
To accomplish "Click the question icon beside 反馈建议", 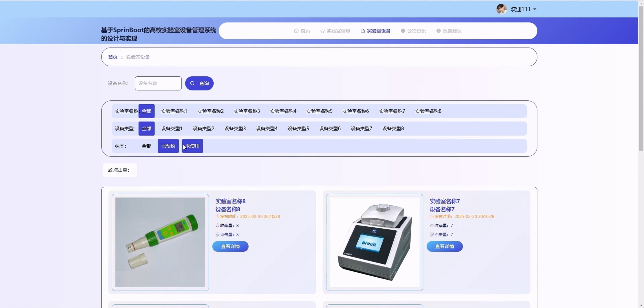I will 438,31.
